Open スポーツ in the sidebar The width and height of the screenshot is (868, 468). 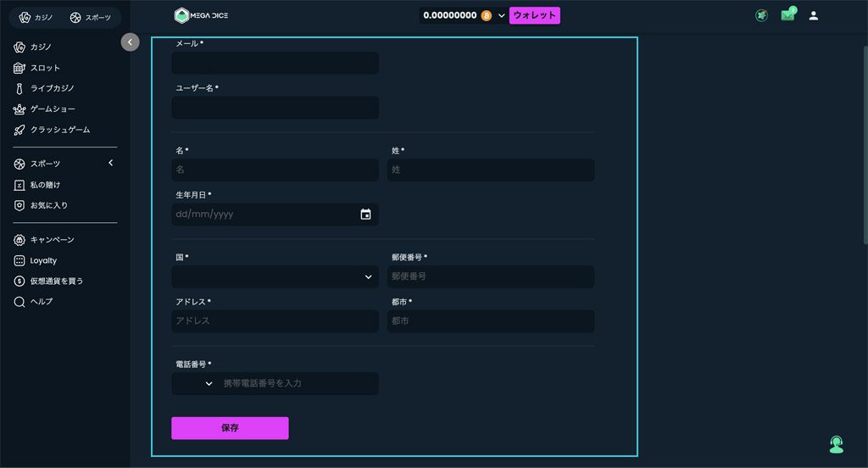tap(37, 164)
